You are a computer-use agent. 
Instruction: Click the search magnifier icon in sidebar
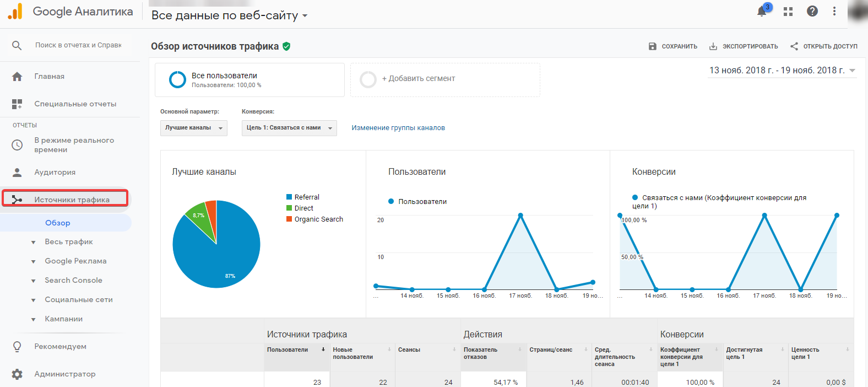click(x=17, y=45)
